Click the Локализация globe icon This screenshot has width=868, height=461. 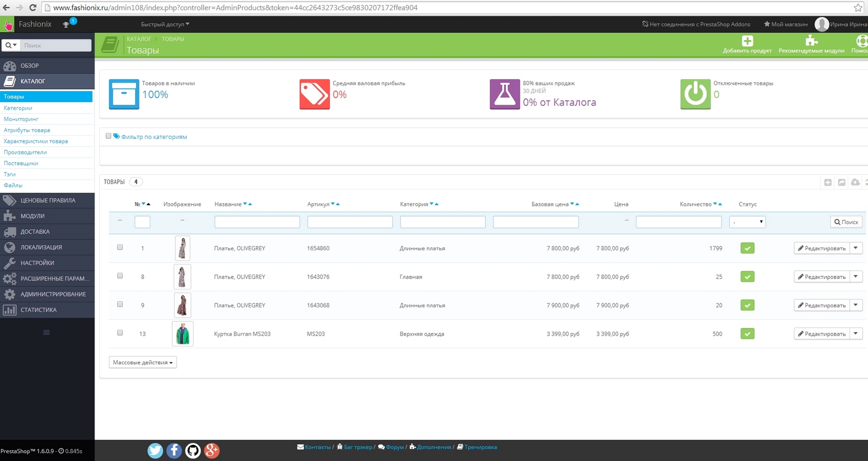click(x=10, y=248)
